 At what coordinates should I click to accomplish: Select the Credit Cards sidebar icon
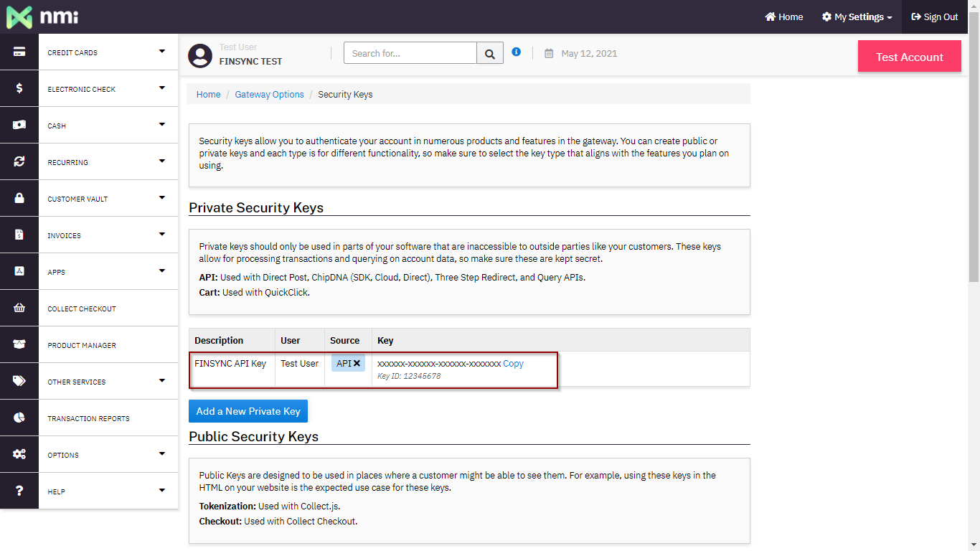pyautogui.click(x=19, y=52)
